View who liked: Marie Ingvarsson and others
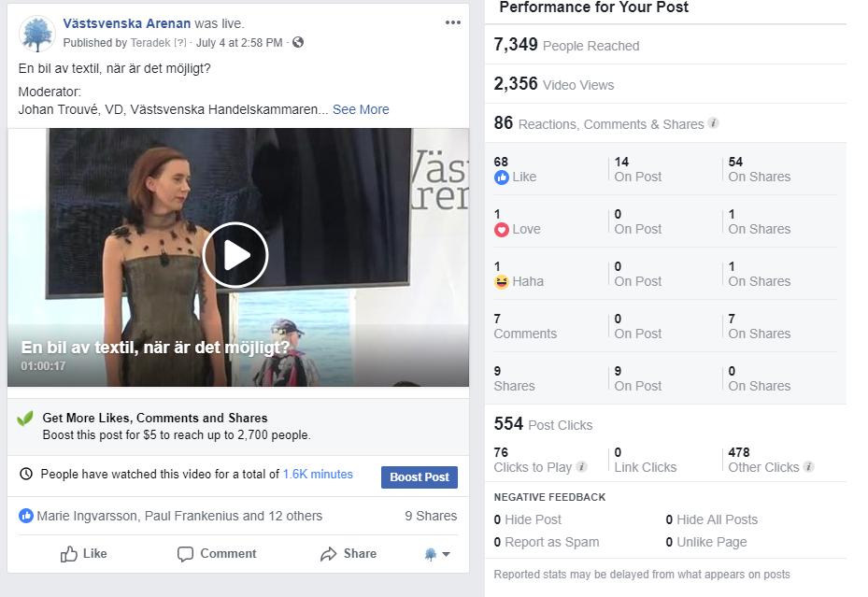868x597 pixels. click(x=179, y=516)
